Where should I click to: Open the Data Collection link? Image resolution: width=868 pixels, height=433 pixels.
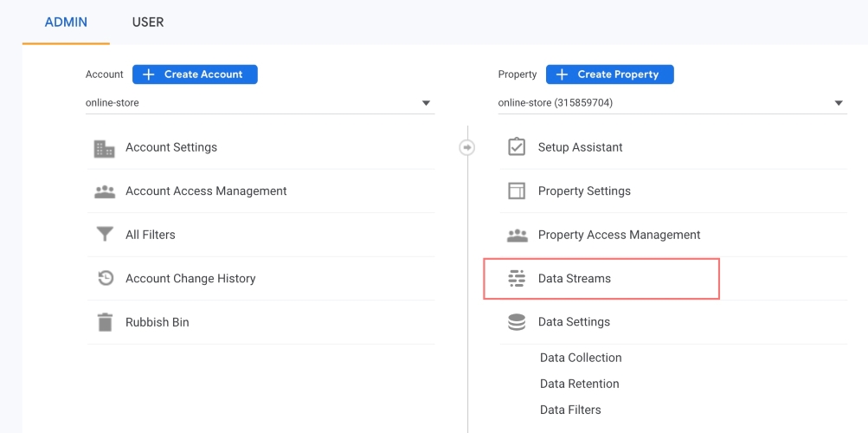581,358
